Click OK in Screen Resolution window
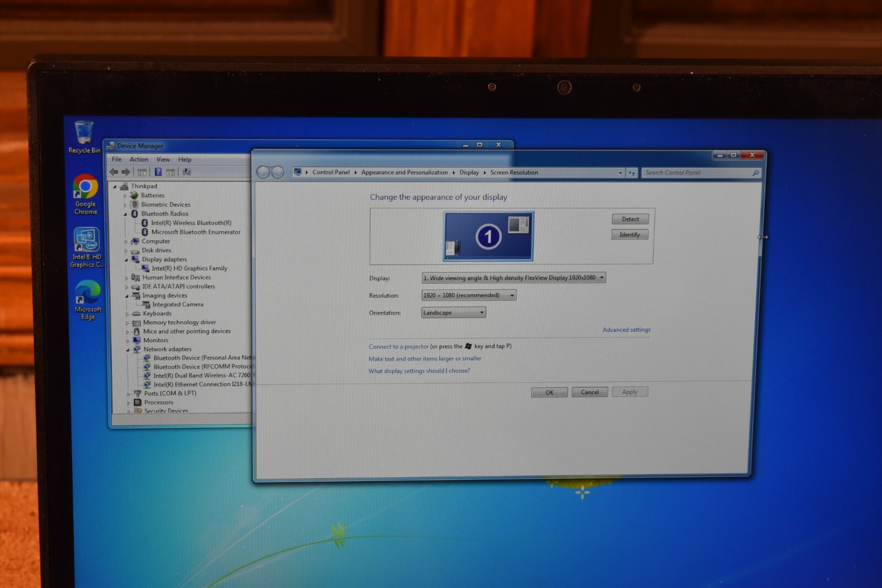Screen dimensions: 882x588 550,392
